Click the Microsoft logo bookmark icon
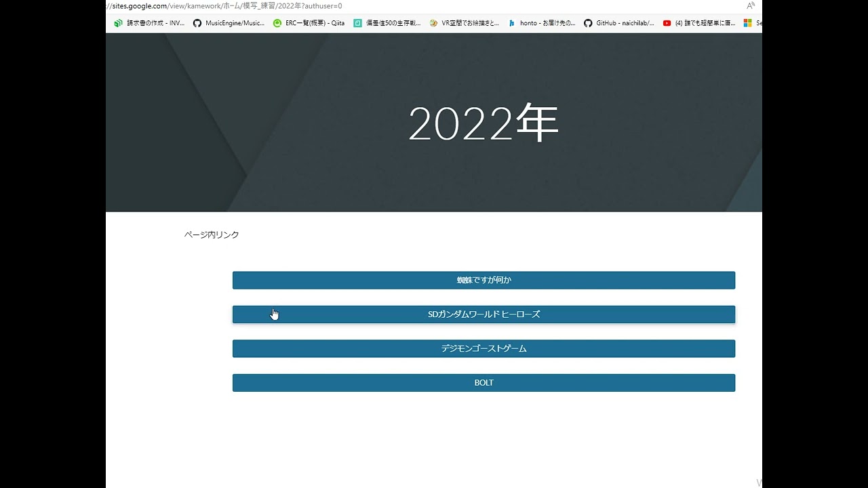The height and width of the screenshot is (488, 868). point(747,23)
